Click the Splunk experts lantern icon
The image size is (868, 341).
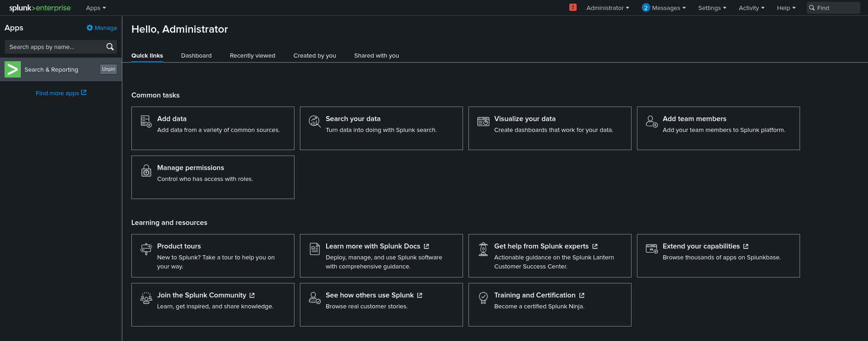(x=483, y=249)
